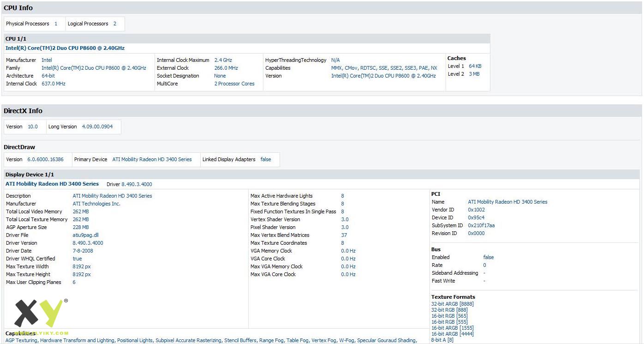Select PCI Revision ID value 0x0000
This screenshot has height=344, width=644.
click(477, 233)
